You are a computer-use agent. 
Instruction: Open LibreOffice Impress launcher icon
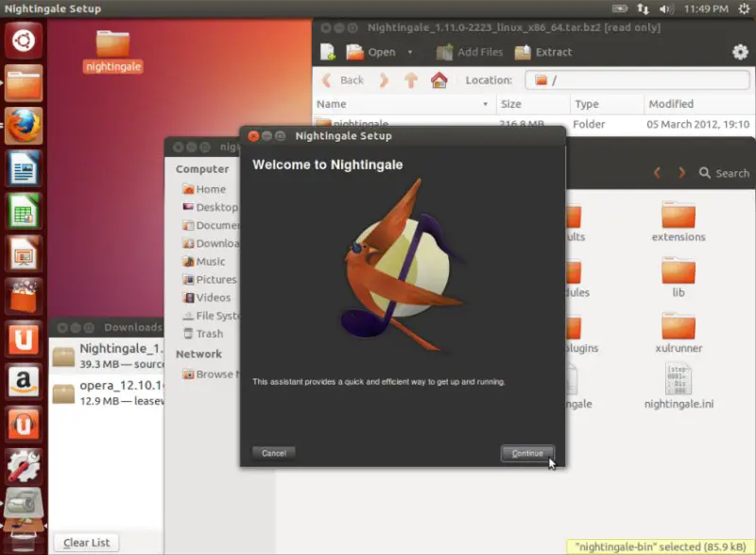click(x=24, y=253)
